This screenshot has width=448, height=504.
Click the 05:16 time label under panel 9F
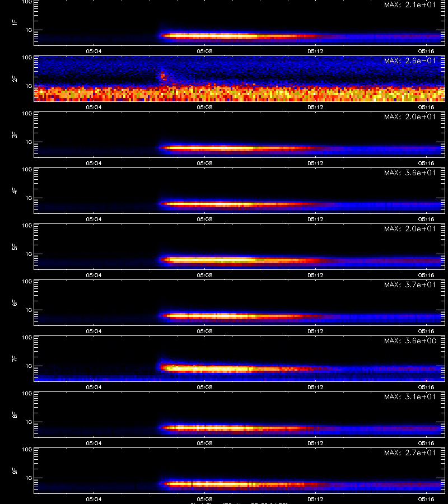[x=426, y=499]
